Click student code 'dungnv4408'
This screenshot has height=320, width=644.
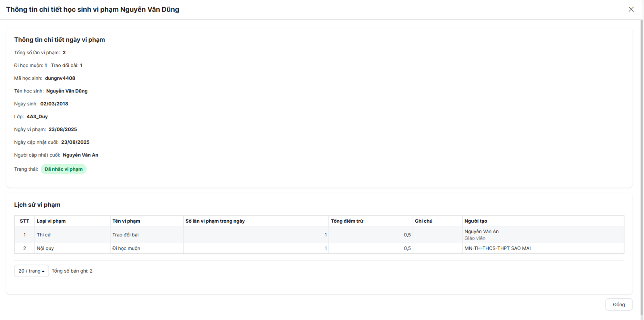(60, 78)
